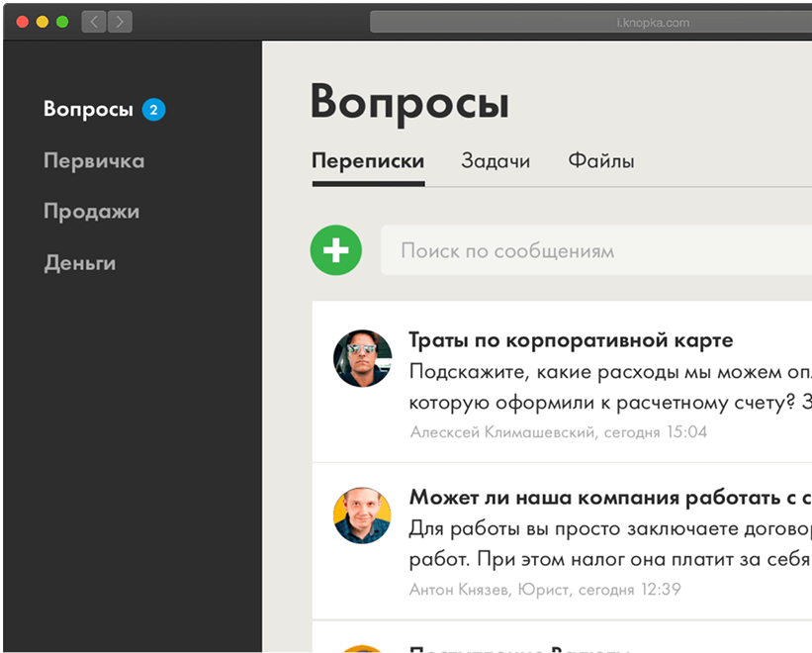
Task: Click the green plus new message button
Action: (x=335, y=250)
